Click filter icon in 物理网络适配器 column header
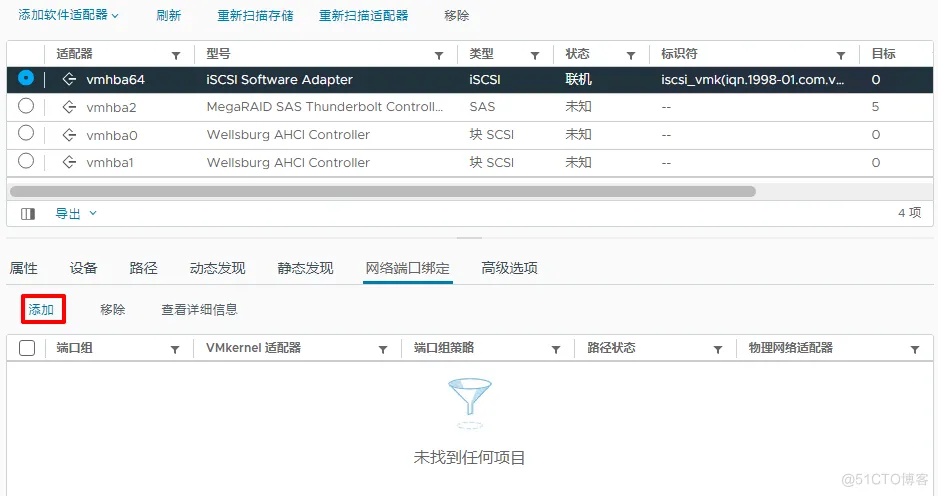The width and height of the screenshot is (938, 496). pos(914,349)
